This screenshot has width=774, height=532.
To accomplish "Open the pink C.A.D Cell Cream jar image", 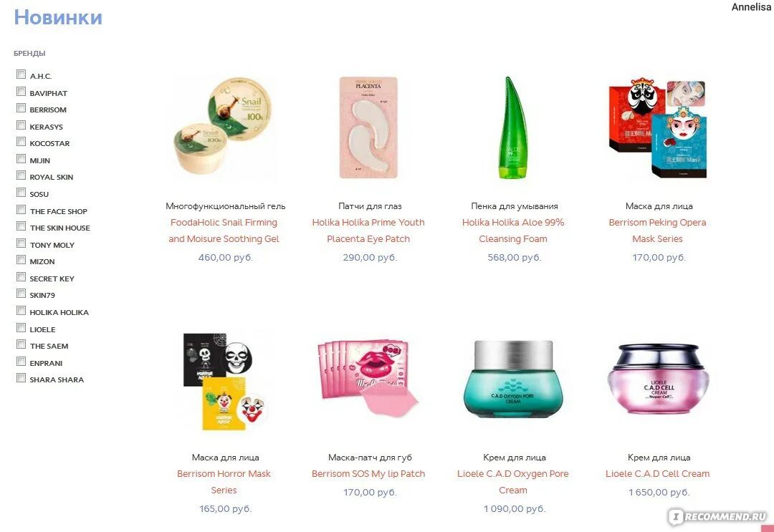I will pyautogui.click(x=658, y=379).
